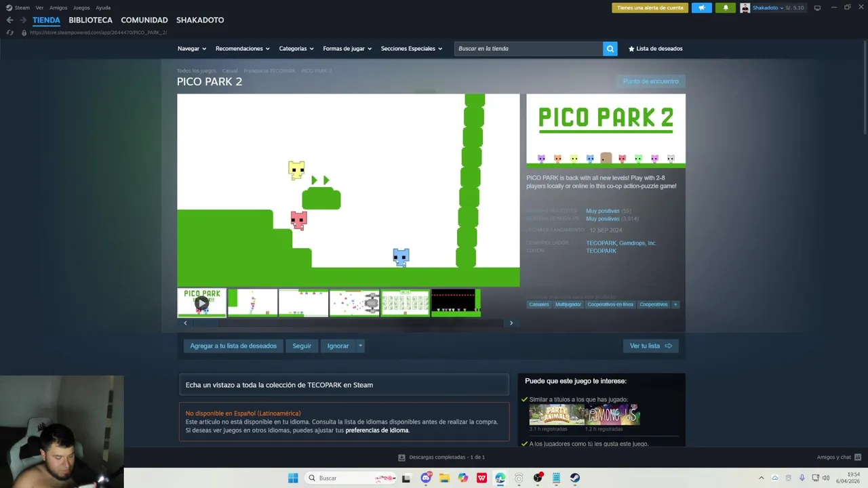Play the PICO PARK trailer thumbnail
The image size is (868, 488).
click(x=201, y=302)
